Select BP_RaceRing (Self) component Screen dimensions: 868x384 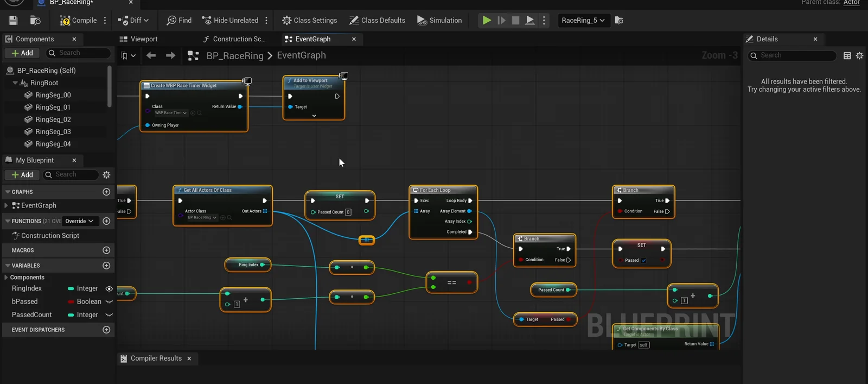pos(46,71)
